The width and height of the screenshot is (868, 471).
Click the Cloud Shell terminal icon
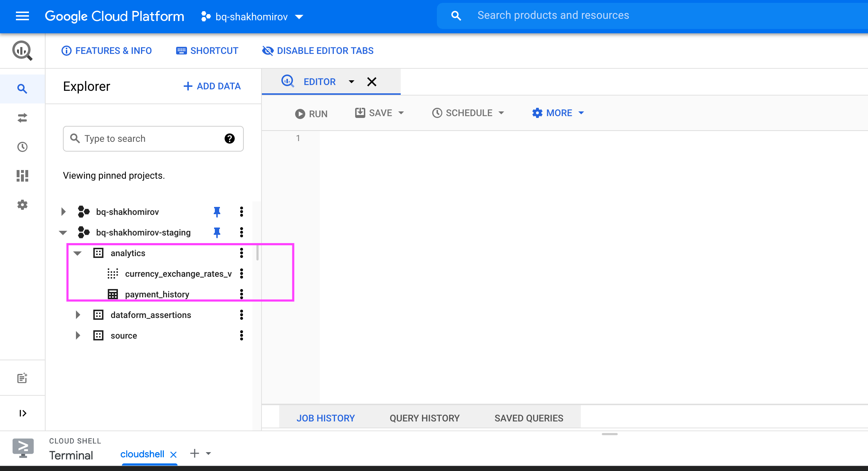23,447
